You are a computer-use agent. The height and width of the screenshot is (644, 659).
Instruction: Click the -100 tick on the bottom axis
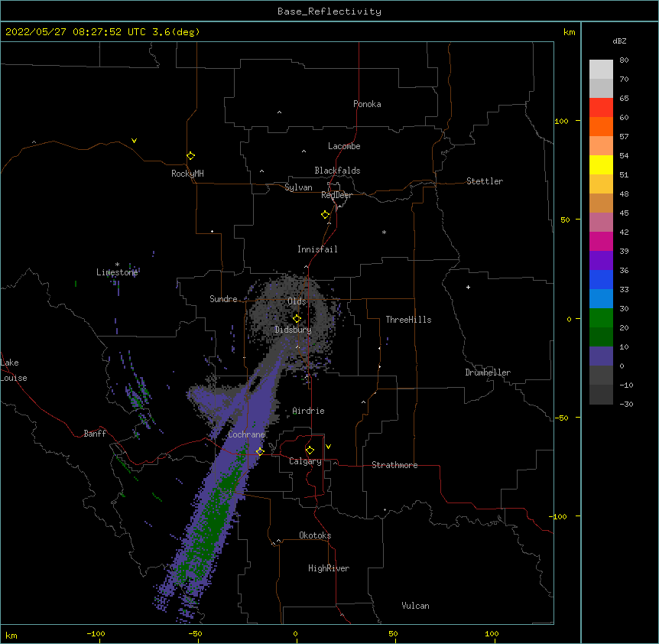tap(96, 633)
